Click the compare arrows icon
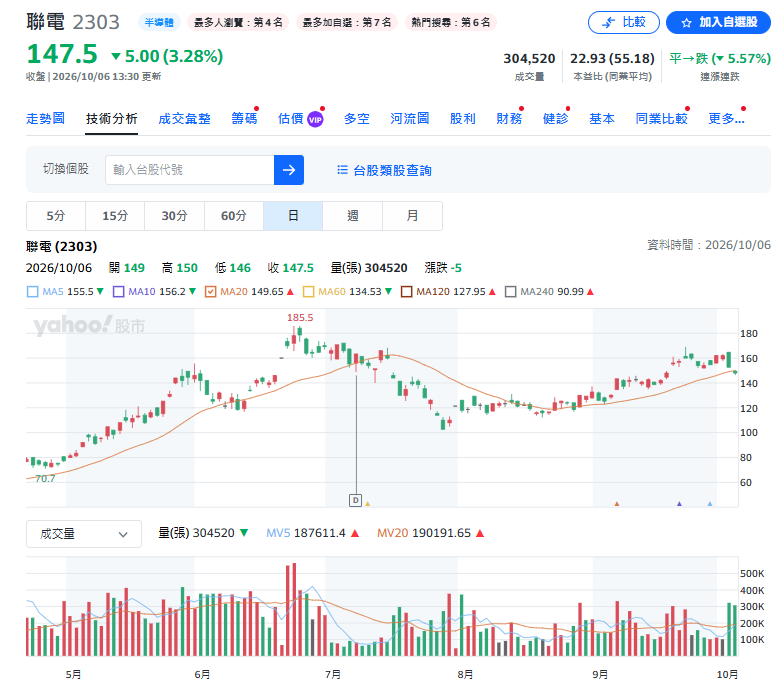Image resolution: width=776 pixels, height=690 pixels. pyautogui.click(x=608, y=22)
